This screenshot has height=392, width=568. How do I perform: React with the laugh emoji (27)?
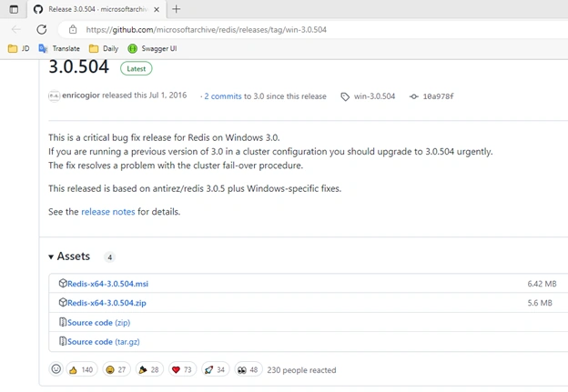point(117,369)
